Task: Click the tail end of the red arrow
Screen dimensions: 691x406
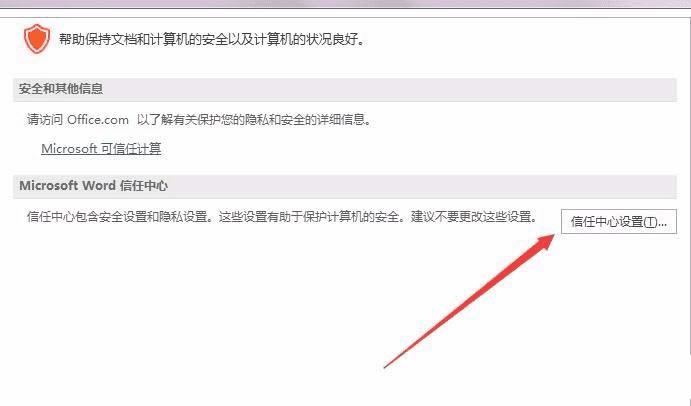Action: coord(386,366)
